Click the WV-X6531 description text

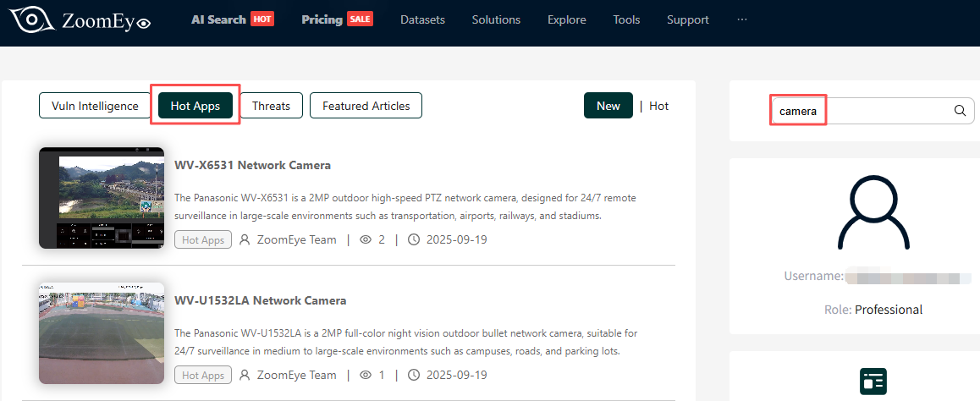(x=405, y=206)
